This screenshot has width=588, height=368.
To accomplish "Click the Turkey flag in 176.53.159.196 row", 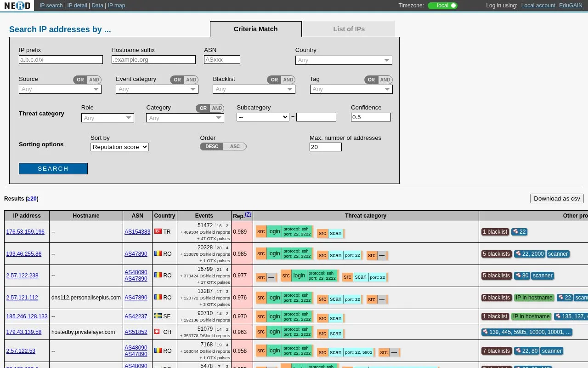I will [158, 231].
